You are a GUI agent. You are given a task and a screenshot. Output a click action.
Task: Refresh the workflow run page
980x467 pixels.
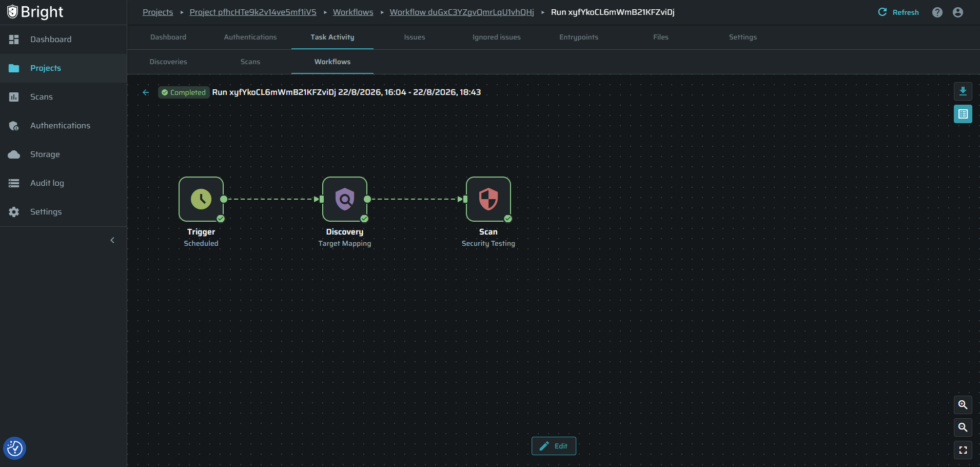coord(898,12)
